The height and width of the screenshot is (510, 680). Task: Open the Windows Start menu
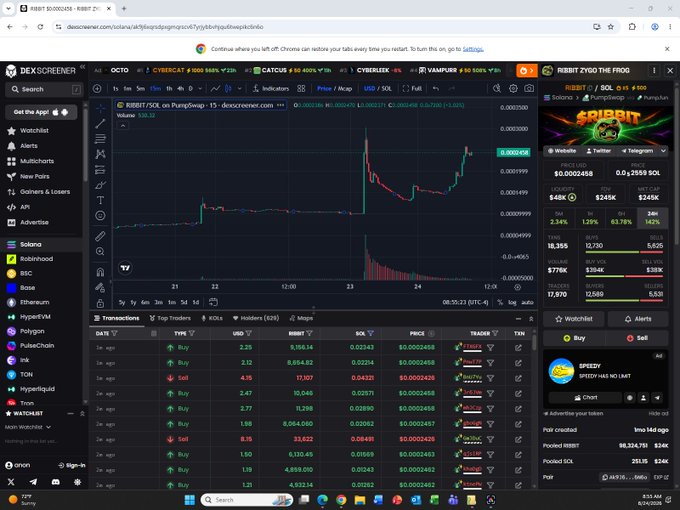pos(190,500)
